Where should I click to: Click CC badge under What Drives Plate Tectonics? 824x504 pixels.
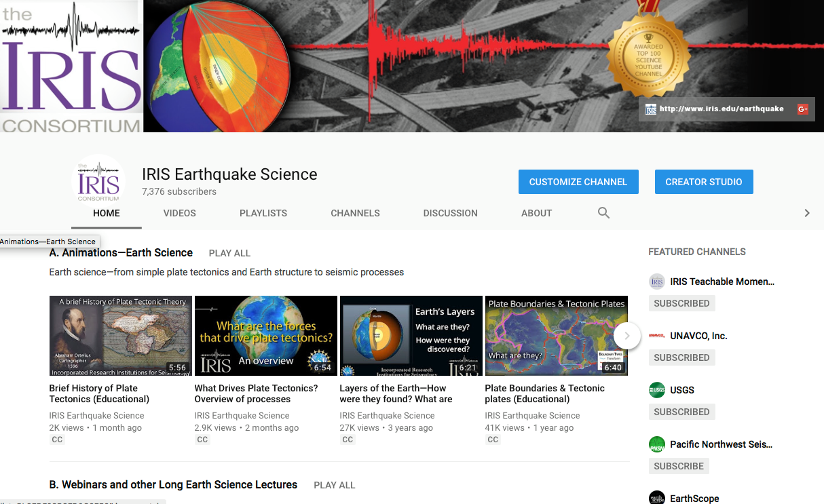point(202,440)
